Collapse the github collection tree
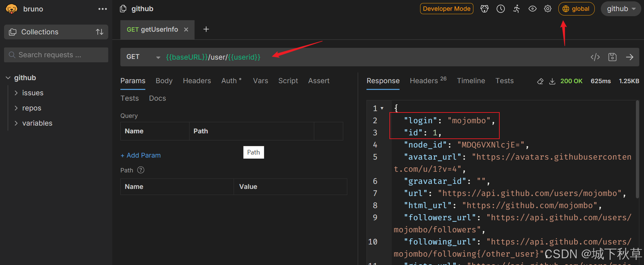 pos(8,78)
